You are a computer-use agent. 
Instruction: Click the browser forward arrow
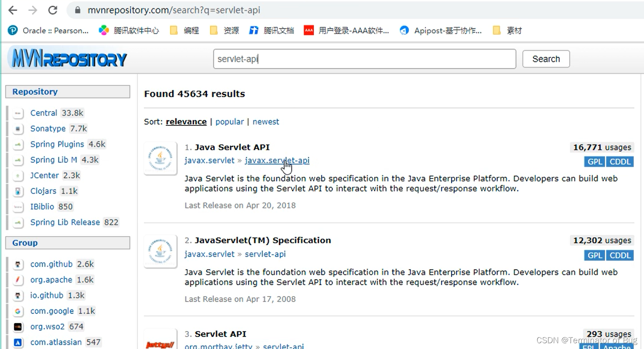pos(33,10)
